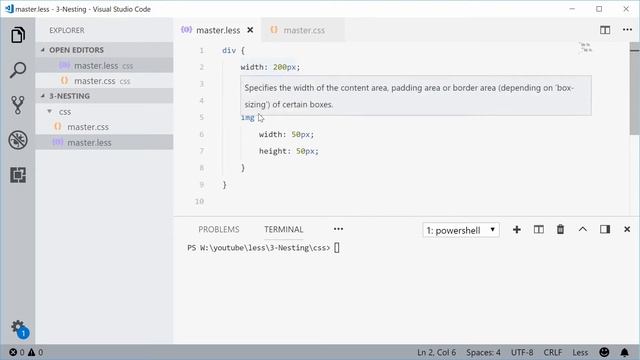This screenshot has height=360, width=640.
Task: Switch to the master.css editor tab
Action: pos(303,30)
